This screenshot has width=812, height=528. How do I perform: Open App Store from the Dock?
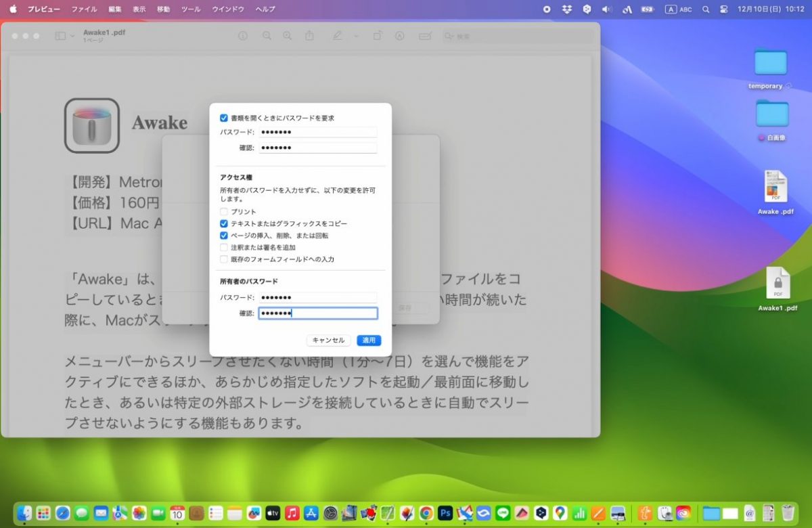311,513
